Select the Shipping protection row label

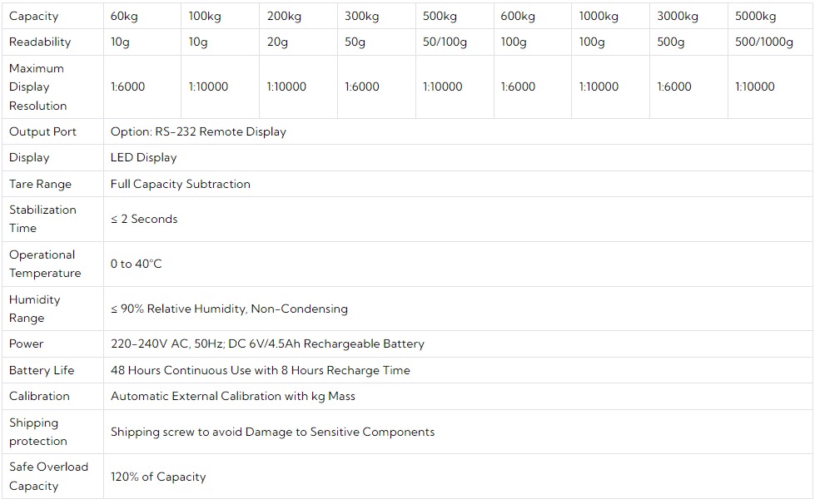pyautogui.click(x=37, y=432)
